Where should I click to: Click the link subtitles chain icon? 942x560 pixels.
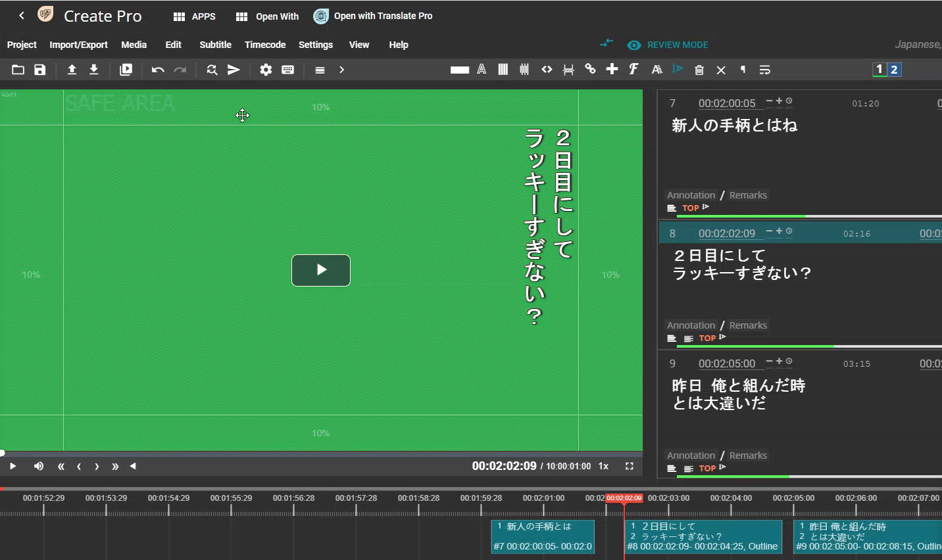(x=590, y=70)
